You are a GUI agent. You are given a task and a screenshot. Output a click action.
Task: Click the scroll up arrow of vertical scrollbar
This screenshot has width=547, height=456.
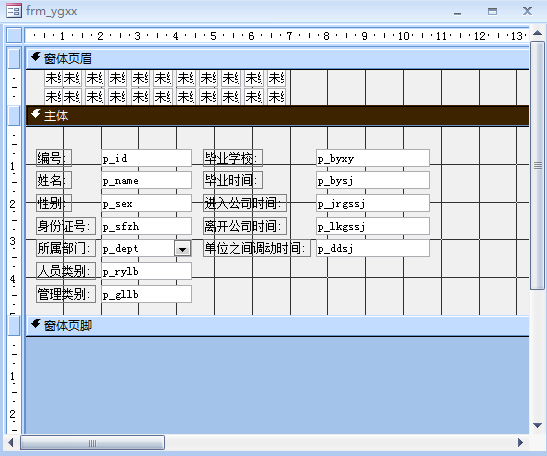point(537,33)
